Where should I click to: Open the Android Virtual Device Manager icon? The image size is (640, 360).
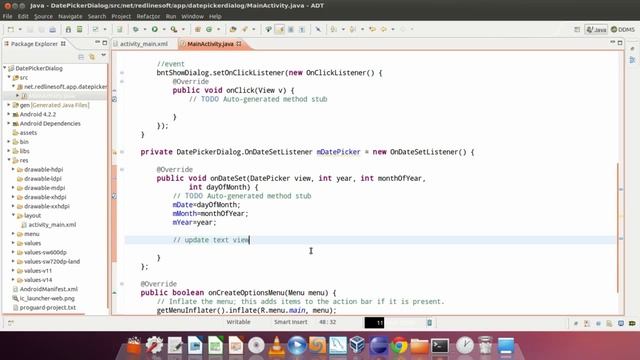click(x=80, y=29)
